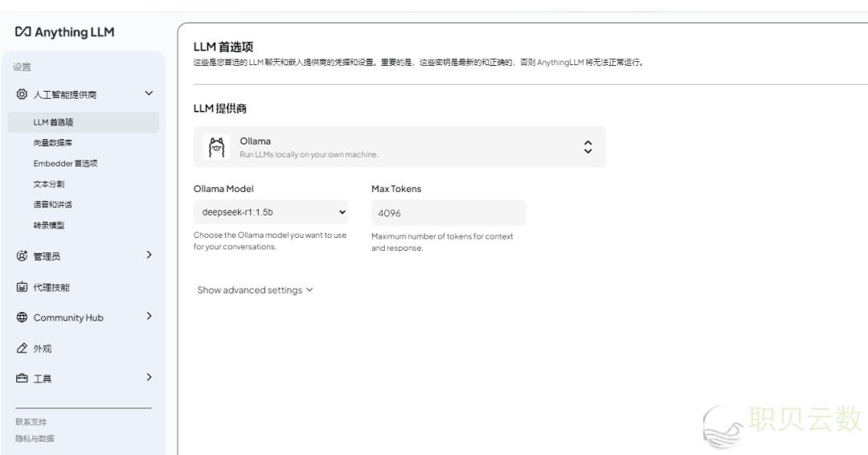Open 向量数据库 settings page

(53, 143)
